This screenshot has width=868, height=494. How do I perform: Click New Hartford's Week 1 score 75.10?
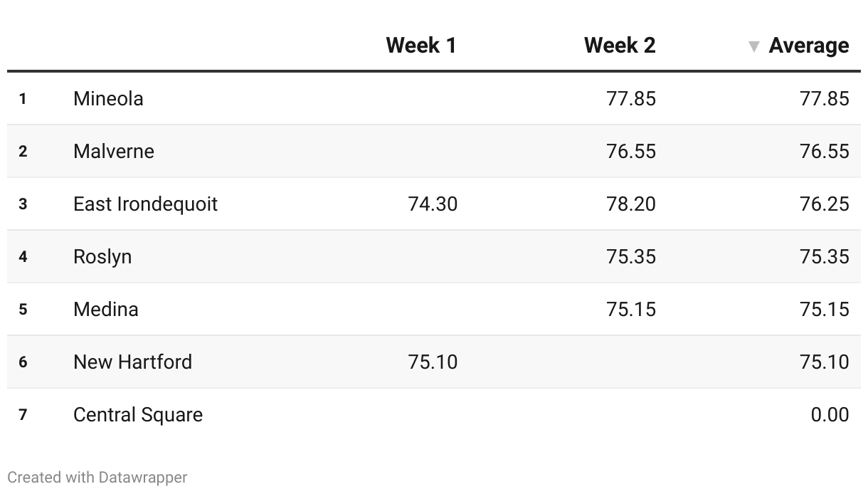(x=433, y=362)
